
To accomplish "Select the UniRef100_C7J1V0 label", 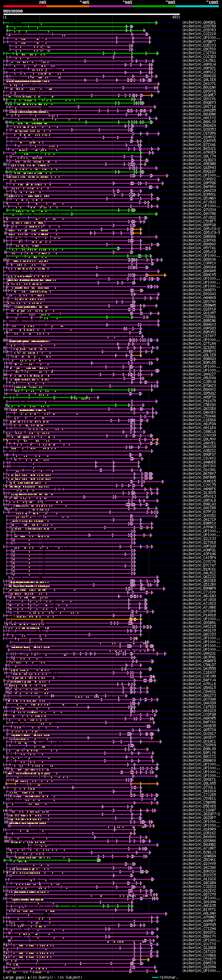I will (x=199, y=592).
